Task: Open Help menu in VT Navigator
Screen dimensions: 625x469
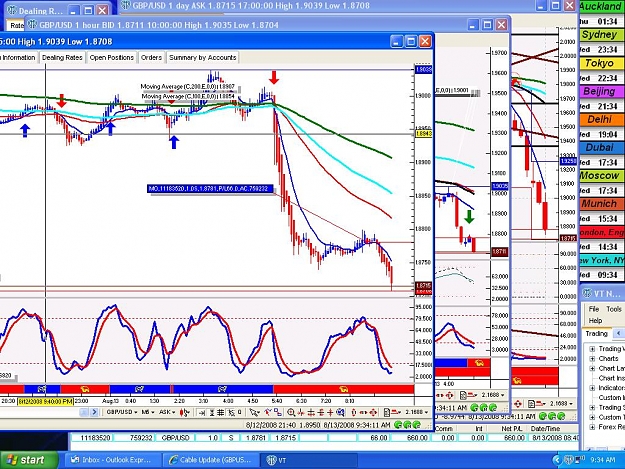Action: point(595,320)
